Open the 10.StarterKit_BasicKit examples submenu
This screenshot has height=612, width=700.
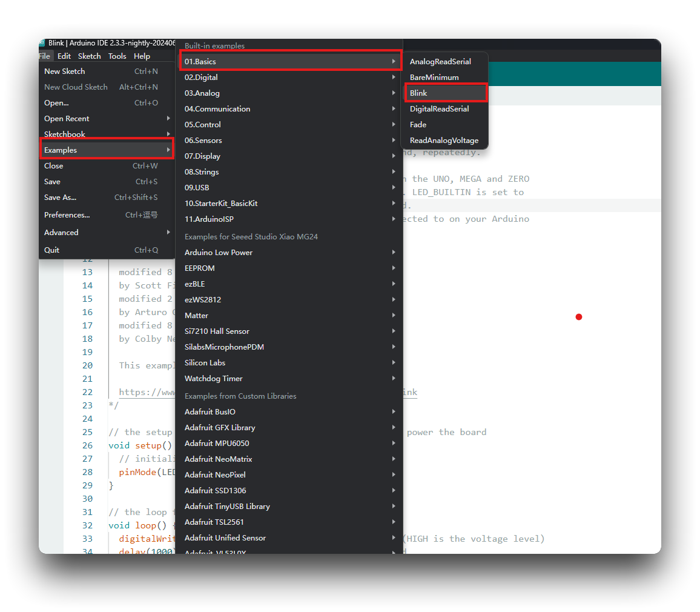(x=289, y=203)
